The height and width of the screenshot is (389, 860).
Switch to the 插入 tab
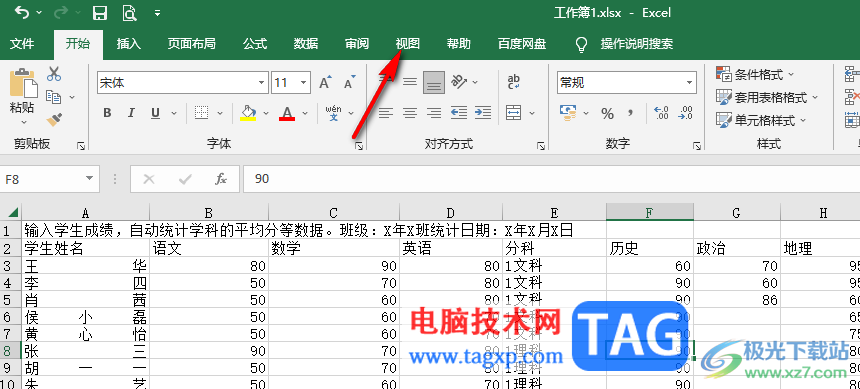point(129,44)
